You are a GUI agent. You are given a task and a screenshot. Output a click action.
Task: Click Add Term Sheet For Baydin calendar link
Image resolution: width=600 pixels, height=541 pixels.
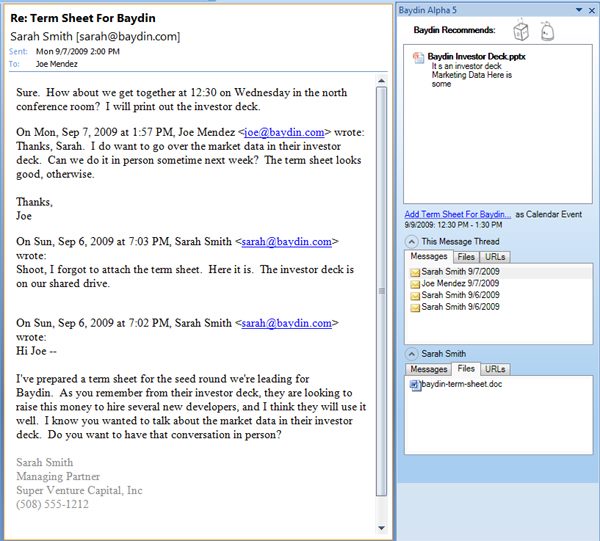pos(458,214)
